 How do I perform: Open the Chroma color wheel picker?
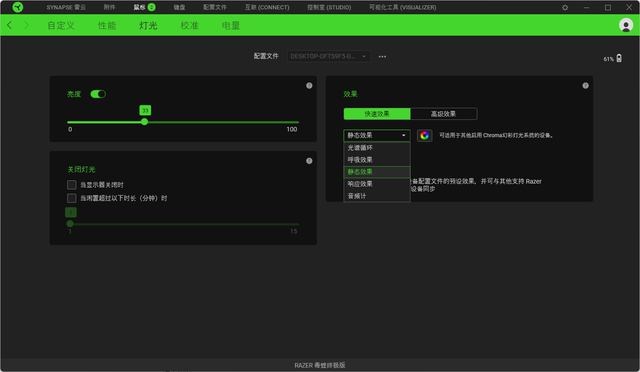click(x=424, y=136)
